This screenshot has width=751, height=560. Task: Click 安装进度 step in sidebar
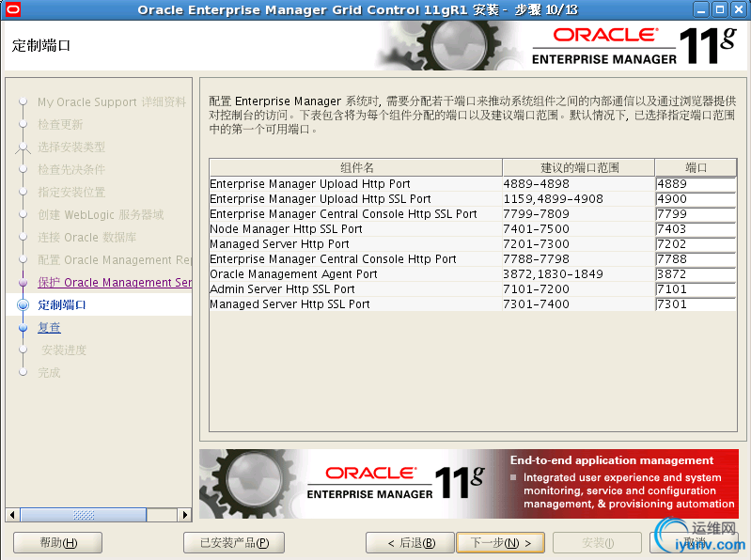64,350
